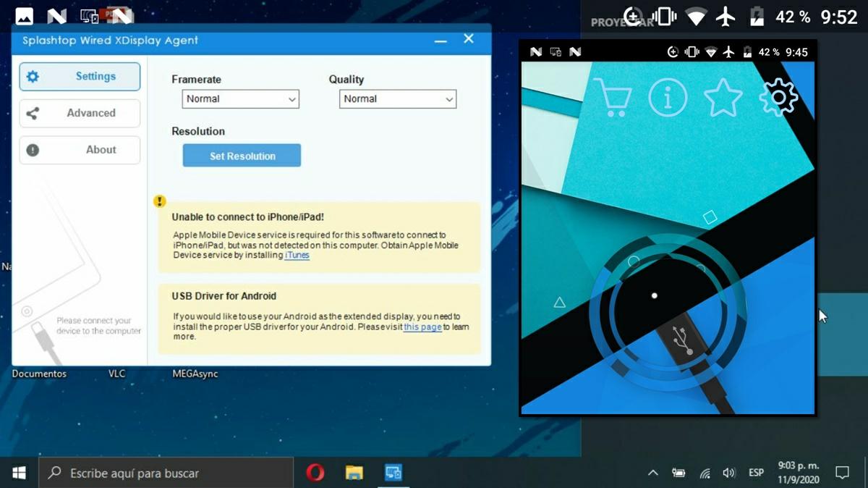868x488 pixels.
Task: Launch the Splashtop XDisplay icon on the taskbar
Action: (x=393, y=472)
